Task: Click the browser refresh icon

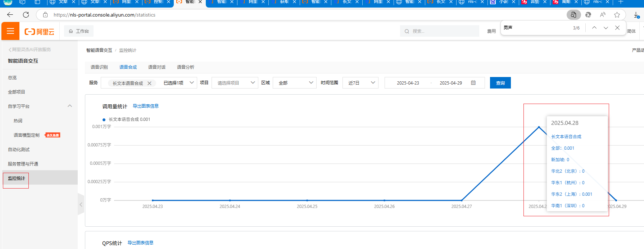Action: (26, 15)
